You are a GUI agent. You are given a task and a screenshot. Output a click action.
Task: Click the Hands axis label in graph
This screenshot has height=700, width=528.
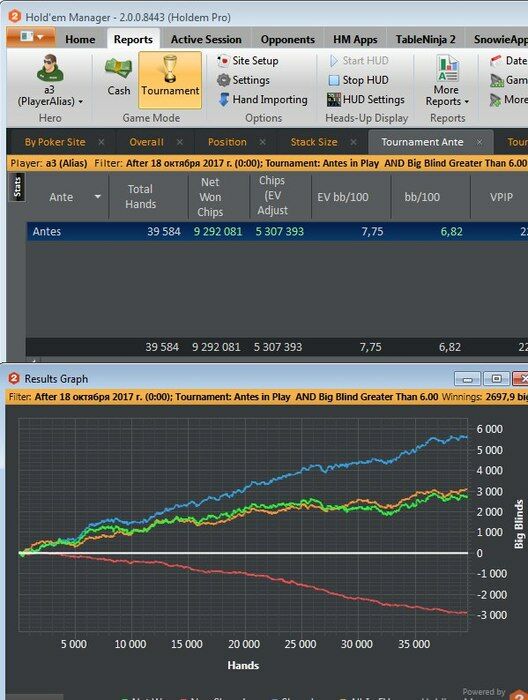(x=243, y=665)
